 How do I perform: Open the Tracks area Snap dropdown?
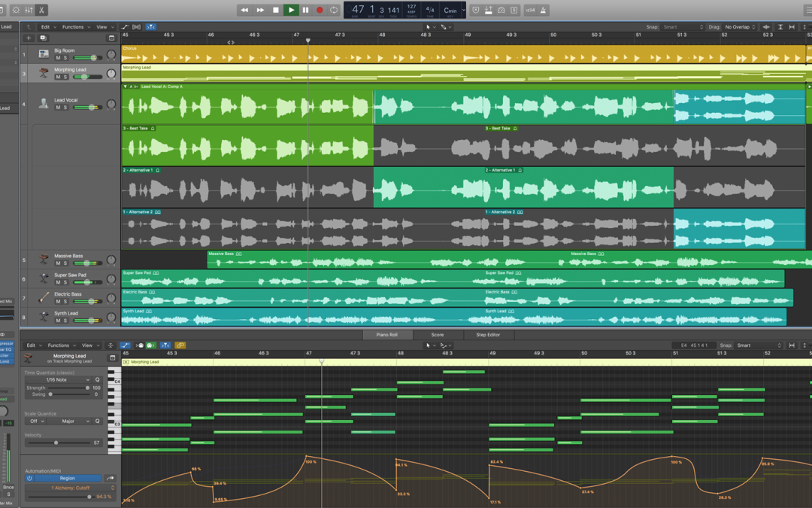(683, 27)
